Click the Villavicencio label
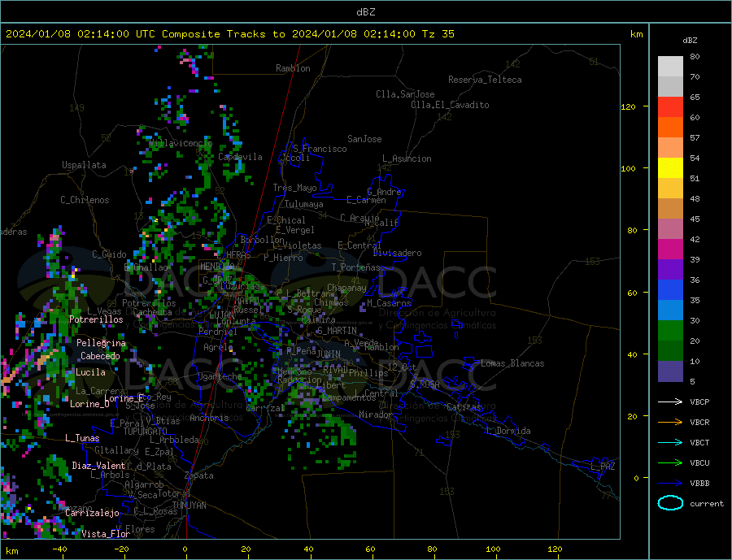 coord(181,143)
